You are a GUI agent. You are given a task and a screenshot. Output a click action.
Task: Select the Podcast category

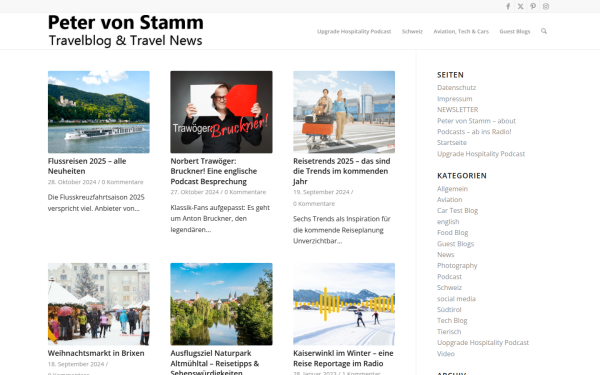[x=450, y=277]
